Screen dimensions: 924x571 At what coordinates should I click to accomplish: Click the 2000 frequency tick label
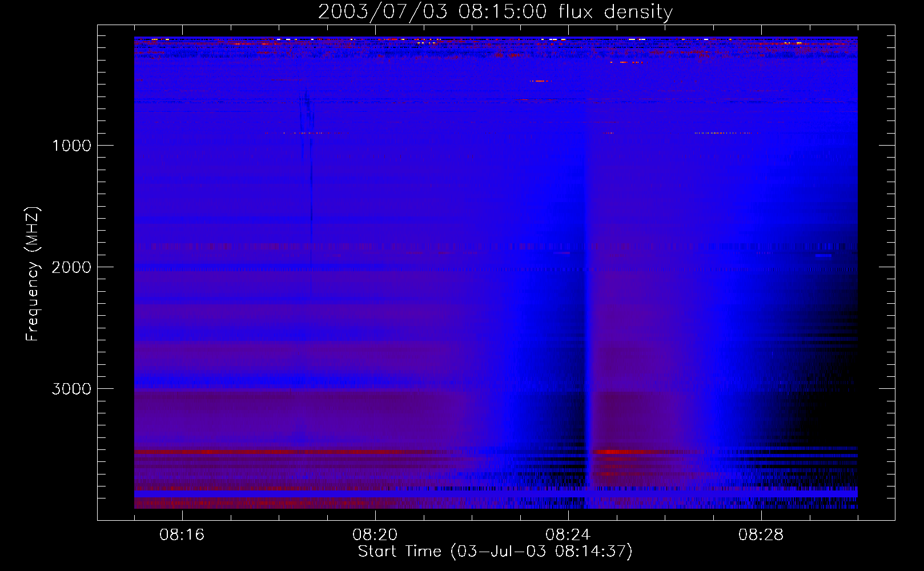coord(71,267)
